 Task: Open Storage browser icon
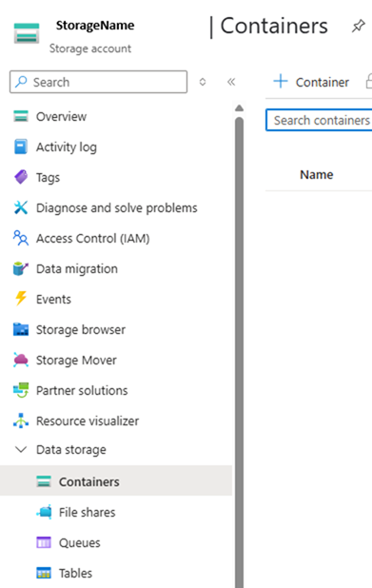pyautogui.click(x=21, y=329)
